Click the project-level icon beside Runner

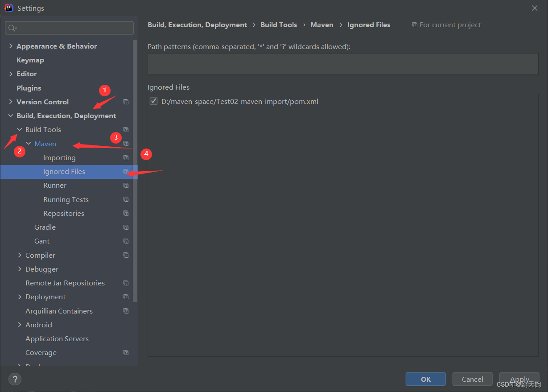[x=126, y=186]
